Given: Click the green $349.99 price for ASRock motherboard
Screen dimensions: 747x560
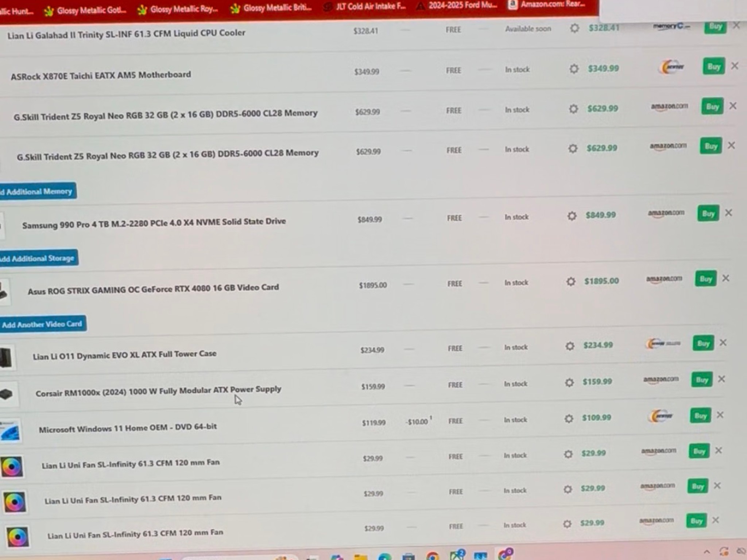Looking at the screenshot, I should coord(603,68).
